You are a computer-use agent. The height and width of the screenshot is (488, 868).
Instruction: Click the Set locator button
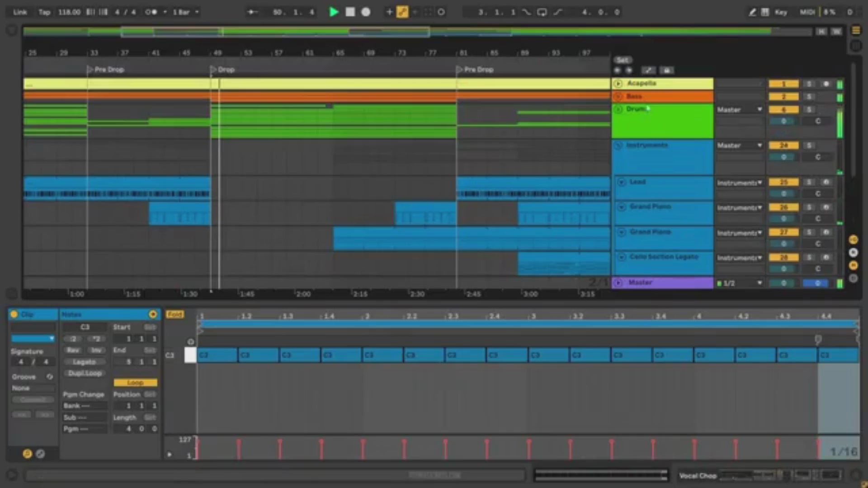(623, 60)
